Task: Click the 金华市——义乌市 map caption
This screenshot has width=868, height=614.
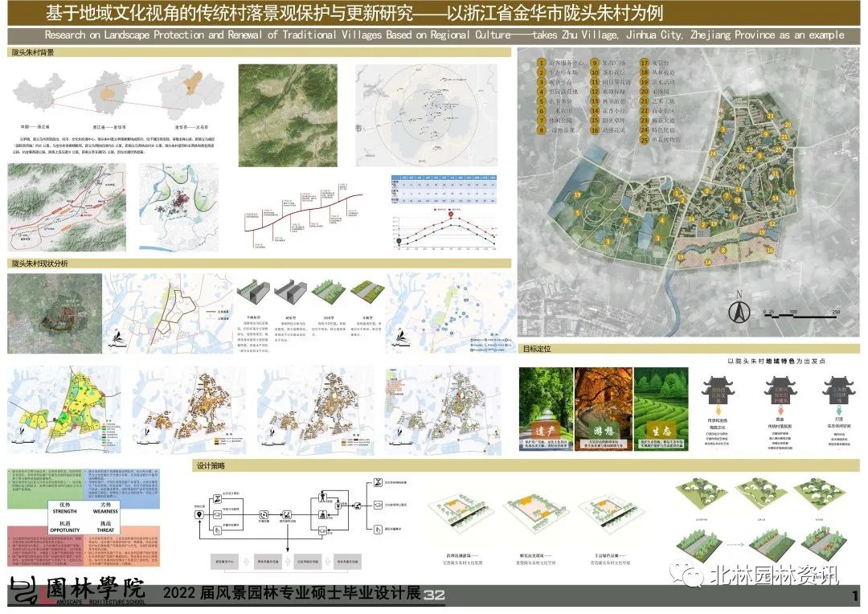Action: pyautogui.click(x=191, y=127)
